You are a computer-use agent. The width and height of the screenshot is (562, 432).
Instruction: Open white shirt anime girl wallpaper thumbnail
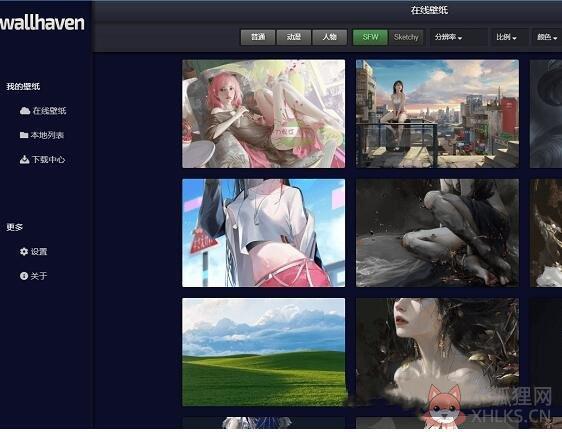point(263,233)
